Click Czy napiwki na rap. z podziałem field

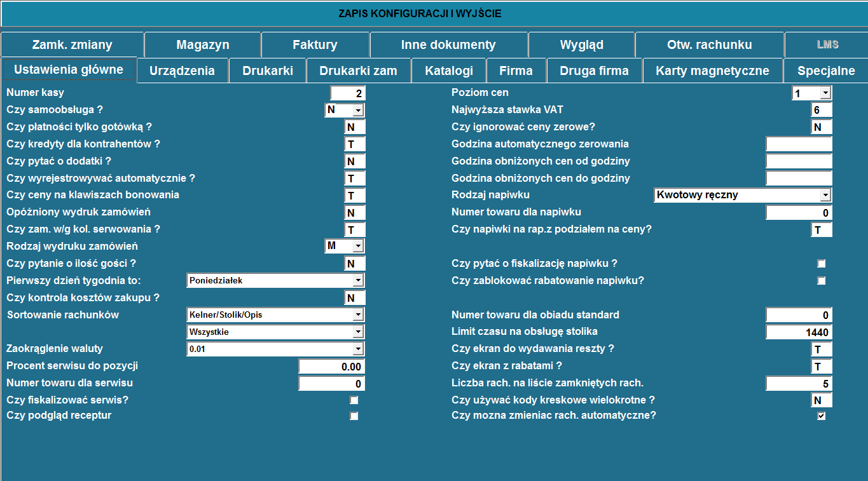coord(822,230)
